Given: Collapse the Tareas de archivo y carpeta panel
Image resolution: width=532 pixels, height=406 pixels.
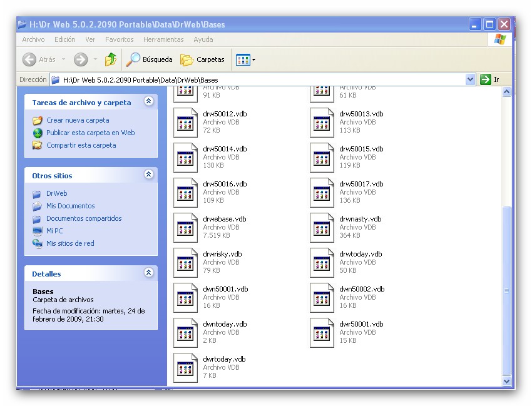Looking at the screenshot, I should (x=148, y=101).
